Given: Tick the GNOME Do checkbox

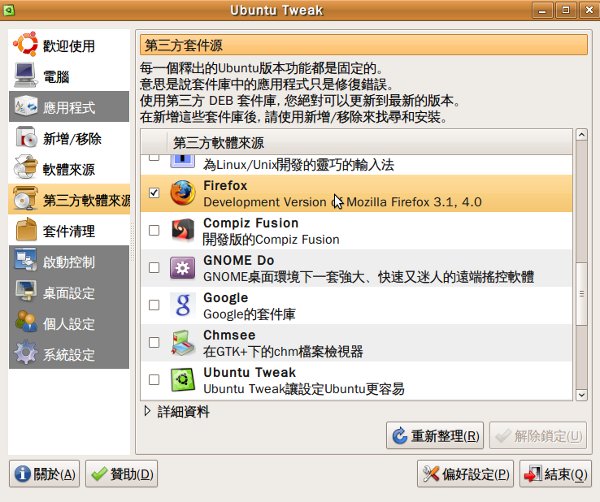Looking at the screenshot, I should pyautogui.click(x=154, y=267).
